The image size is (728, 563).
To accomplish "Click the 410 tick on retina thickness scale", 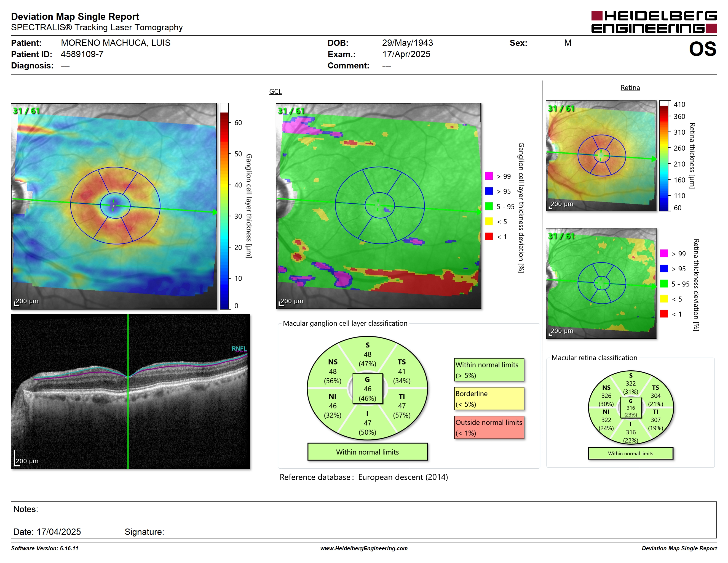I will click(x=679, y=104).
